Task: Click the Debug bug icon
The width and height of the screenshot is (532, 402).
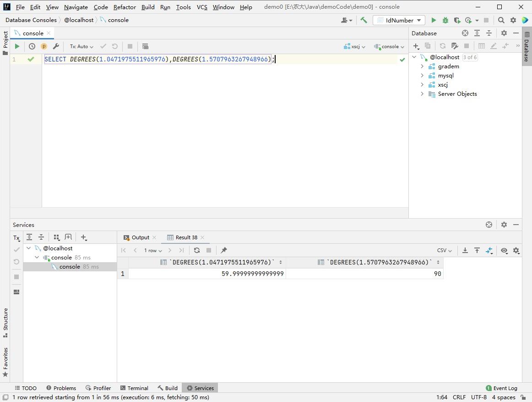Action: click(445, 20)
